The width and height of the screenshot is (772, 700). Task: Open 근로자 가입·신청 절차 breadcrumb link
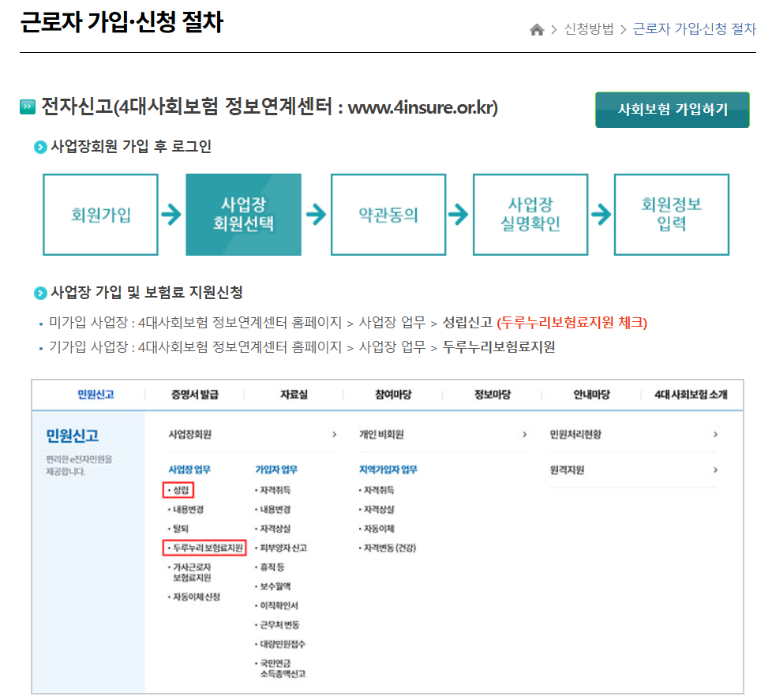pyautogui.click(x=694, y=29)
